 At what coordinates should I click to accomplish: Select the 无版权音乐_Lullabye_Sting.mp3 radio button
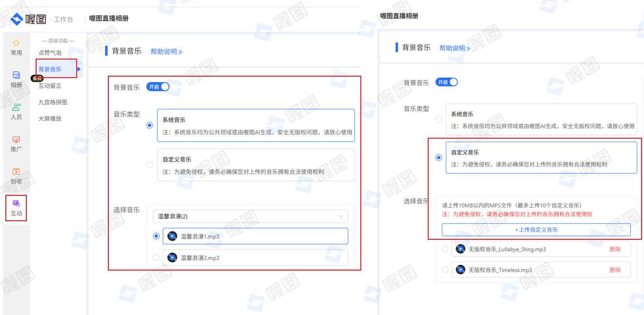445,249
